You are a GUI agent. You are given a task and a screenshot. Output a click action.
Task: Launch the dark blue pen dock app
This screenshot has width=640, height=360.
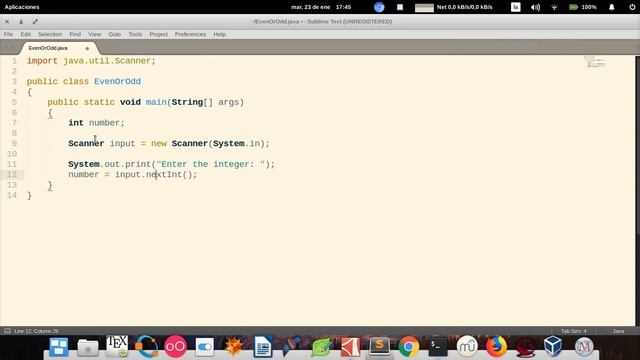click(x=292, y=347)
